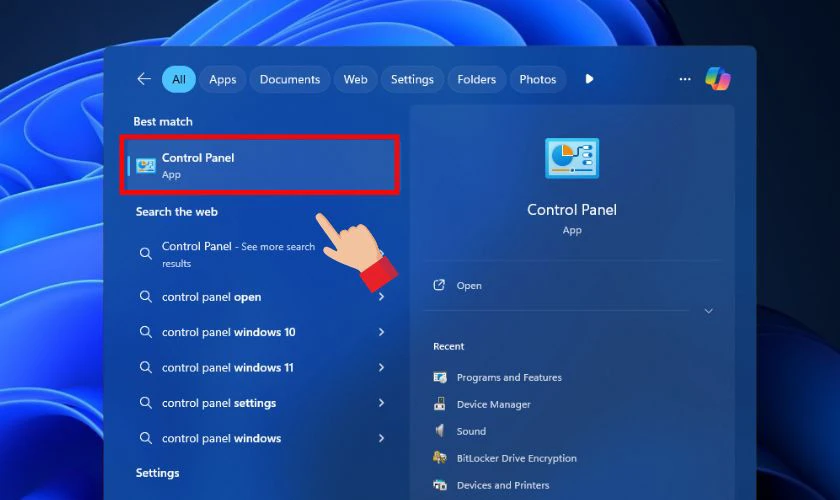Image resolution: width=840 pixels, height=500 pixels.
Task: Click the search icon beside 'control panel windows 10'
Action: click(x=146, y=332)
